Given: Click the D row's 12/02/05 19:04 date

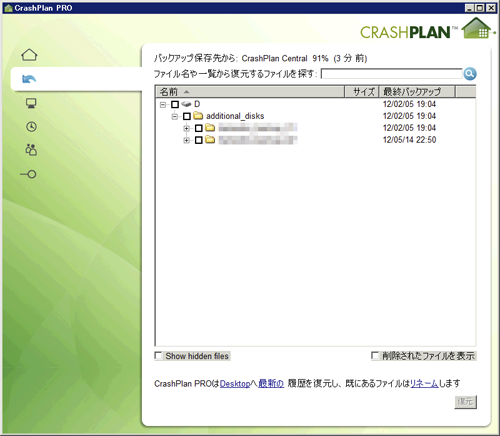Looking at the screenshot, I should (x=409, y=104).
